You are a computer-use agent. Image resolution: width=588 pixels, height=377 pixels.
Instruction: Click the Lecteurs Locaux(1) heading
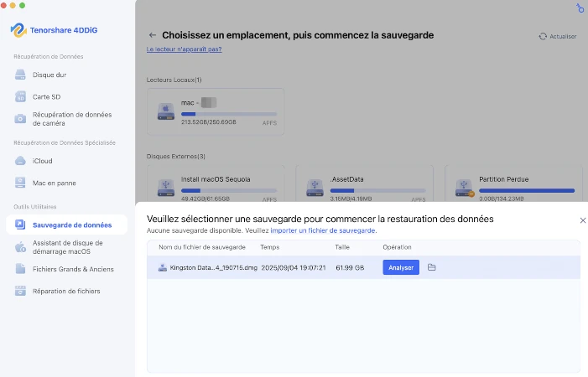click(x=174, y=80)
